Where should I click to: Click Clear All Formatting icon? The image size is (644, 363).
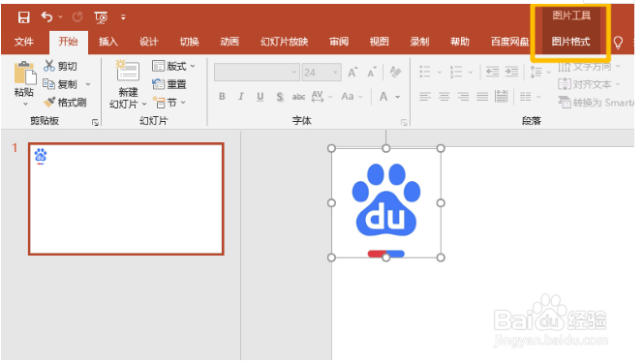pyautogui.click(x=395, y=73)
